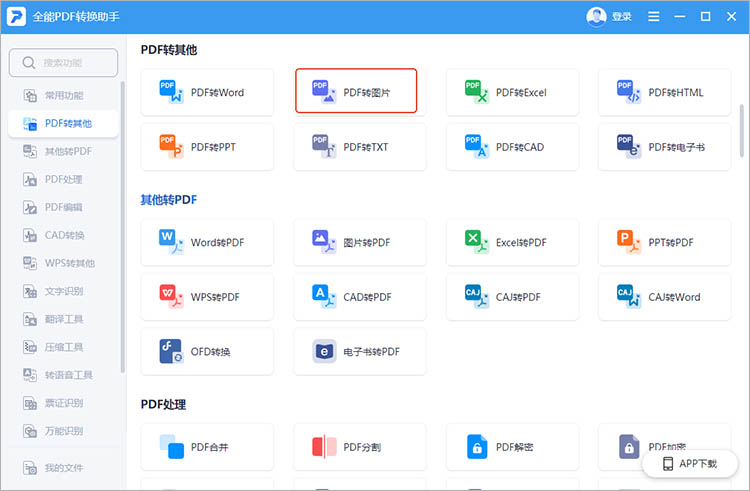Open the PDF转CAD tool

click(512, 147)
